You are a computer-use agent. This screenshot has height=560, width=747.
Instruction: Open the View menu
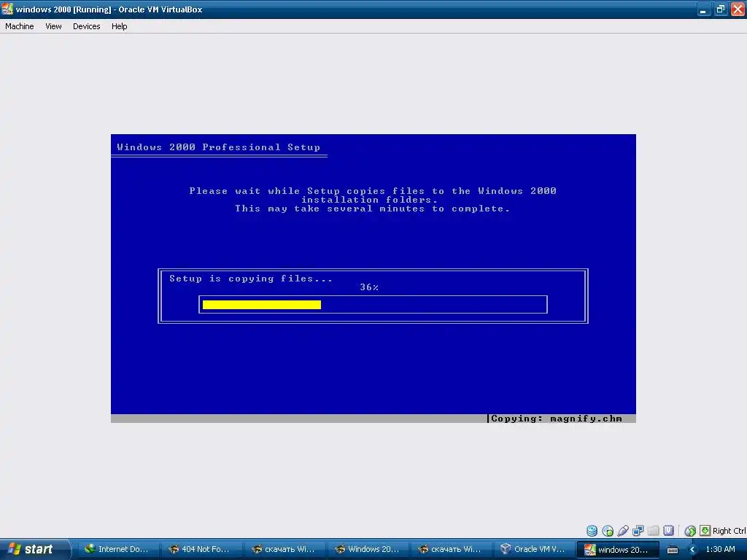53,26
